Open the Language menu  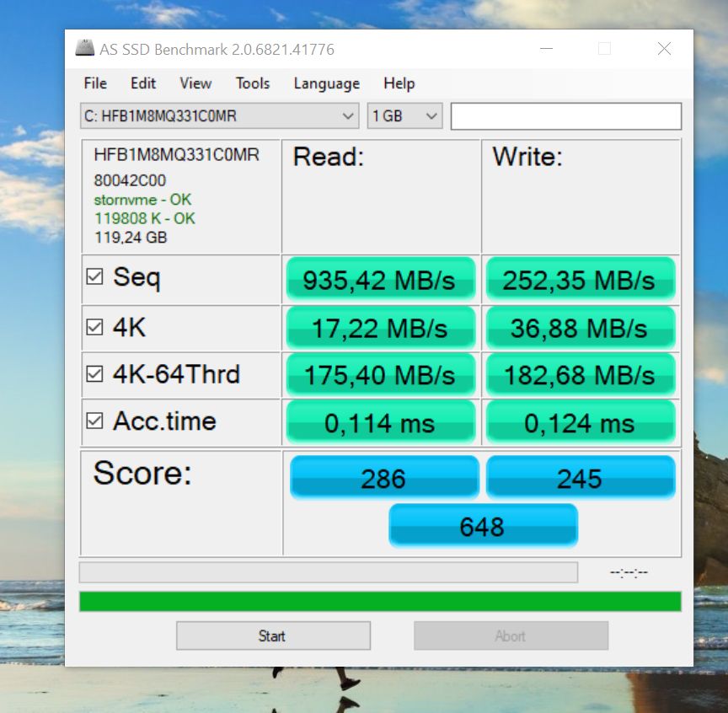pos(326,83)
